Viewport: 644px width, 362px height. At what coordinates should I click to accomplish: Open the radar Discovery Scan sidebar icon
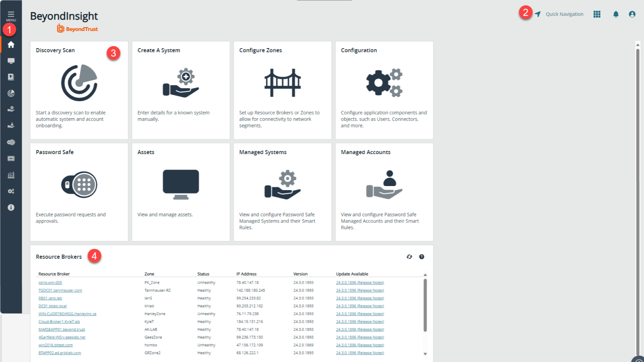[11, 93]
